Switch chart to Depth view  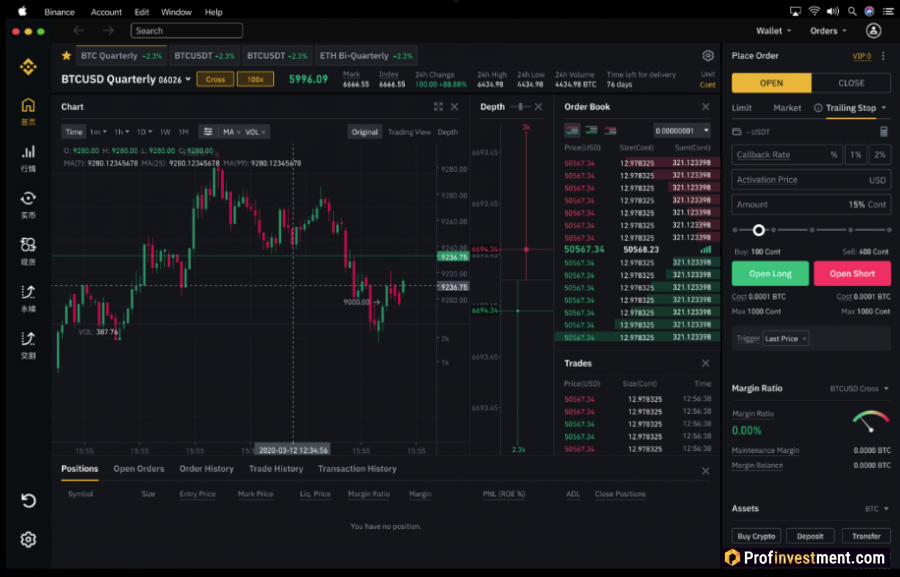(x=448, y=132)
